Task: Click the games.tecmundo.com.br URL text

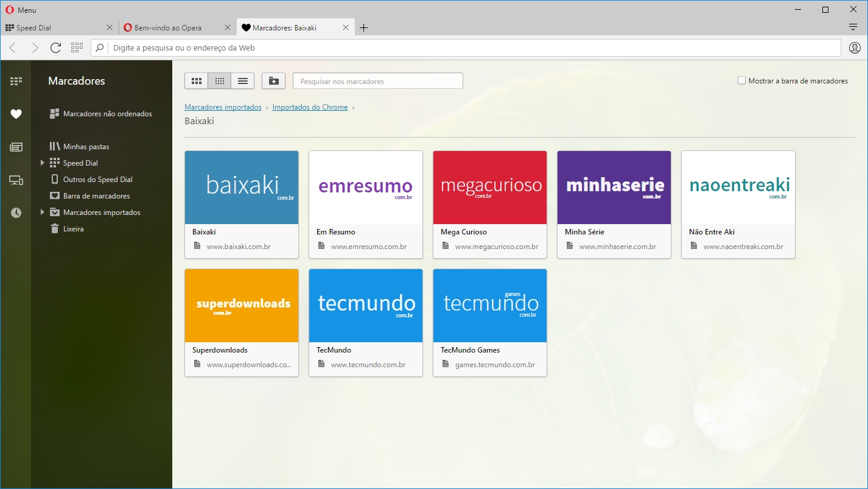Action: (x=495, y=365)
